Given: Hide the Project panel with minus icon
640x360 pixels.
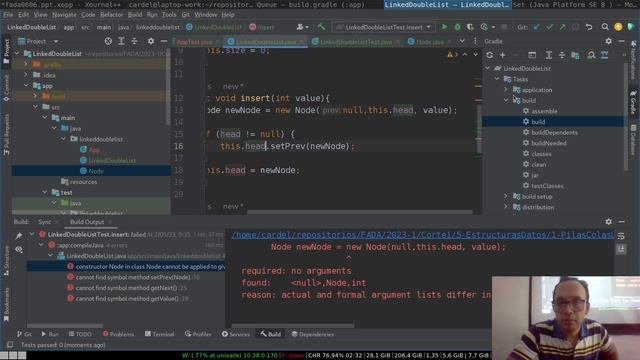Looking at the screenshot, I should pyautogui.click(x=164, y=41).
